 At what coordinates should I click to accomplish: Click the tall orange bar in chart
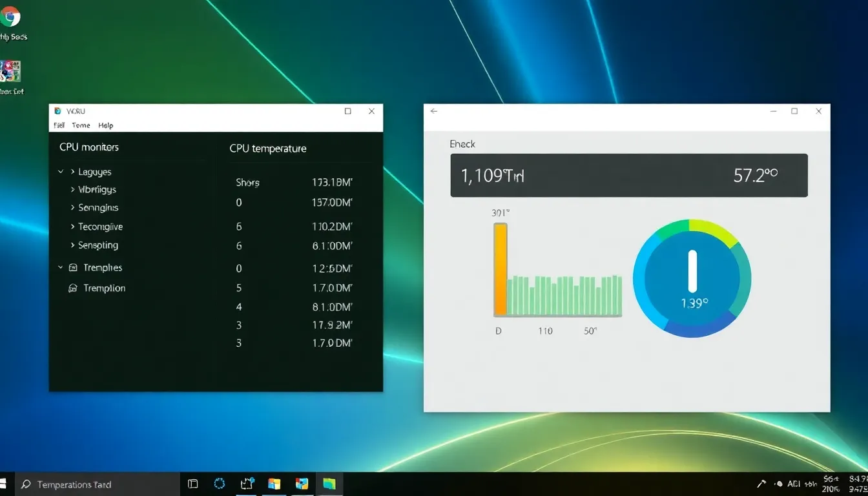[501, 269]
